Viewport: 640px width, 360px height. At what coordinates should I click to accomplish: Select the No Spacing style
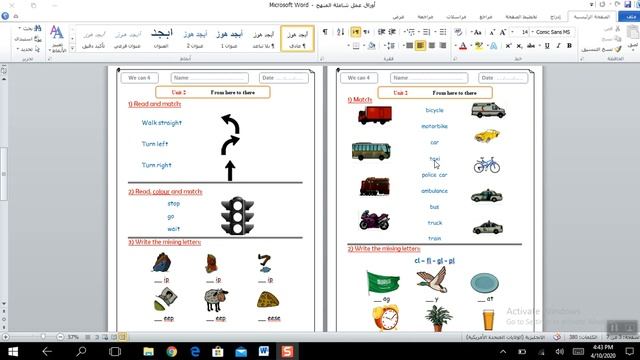pos(263,38)
